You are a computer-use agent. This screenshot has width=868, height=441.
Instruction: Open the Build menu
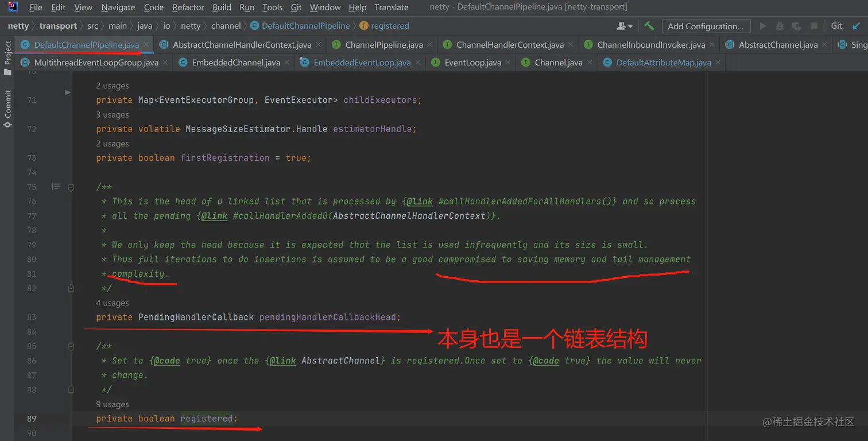[222, 7]
